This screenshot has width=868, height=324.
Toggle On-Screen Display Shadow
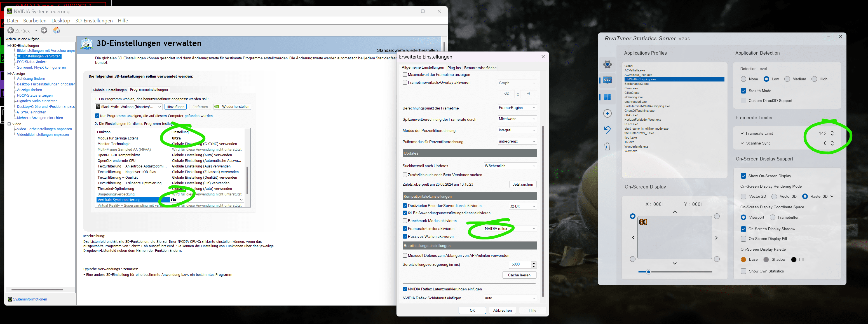pyautogui.click(x=743, y=229)
